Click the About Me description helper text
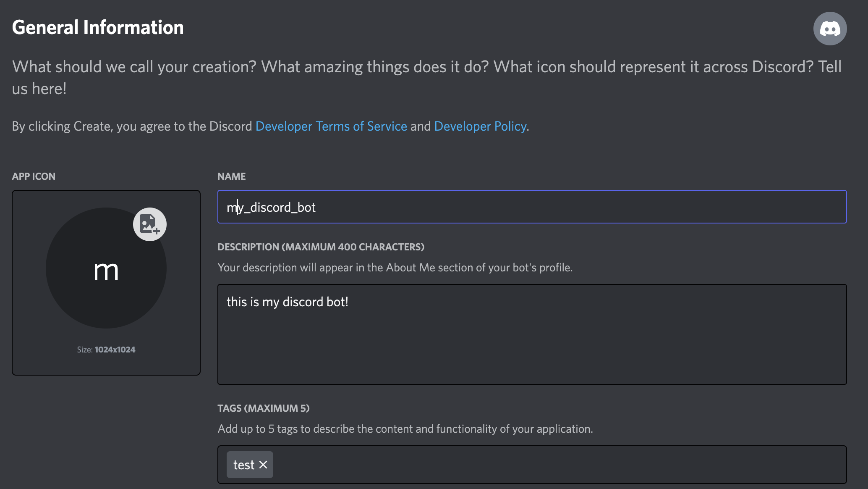The height and width of the screenshot is (489, 868). [395, 268]
